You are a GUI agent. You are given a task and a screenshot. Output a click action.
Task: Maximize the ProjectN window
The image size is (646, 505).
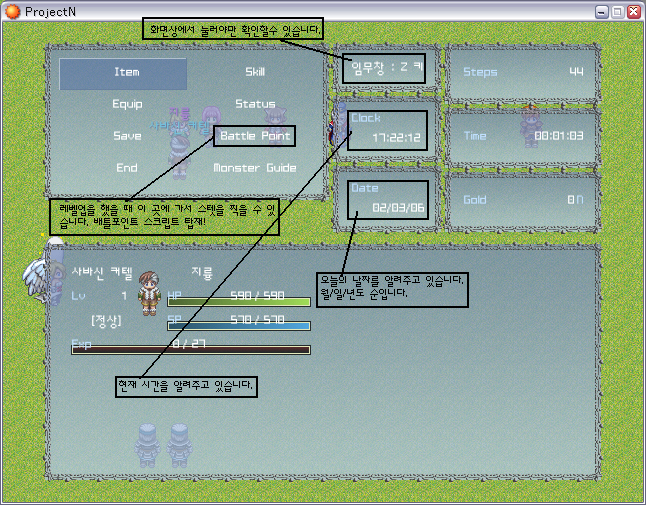tap(617, 11)
